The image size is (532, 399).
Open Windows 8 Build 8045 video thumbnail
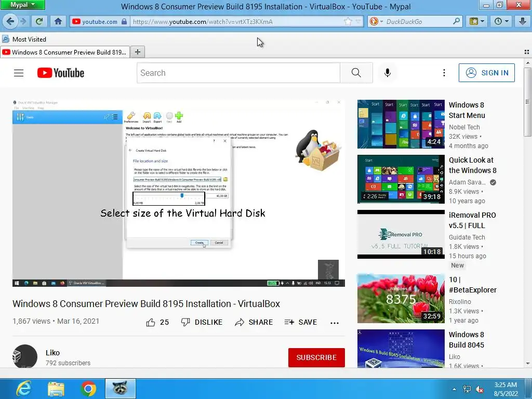click(x=401, y=349)
